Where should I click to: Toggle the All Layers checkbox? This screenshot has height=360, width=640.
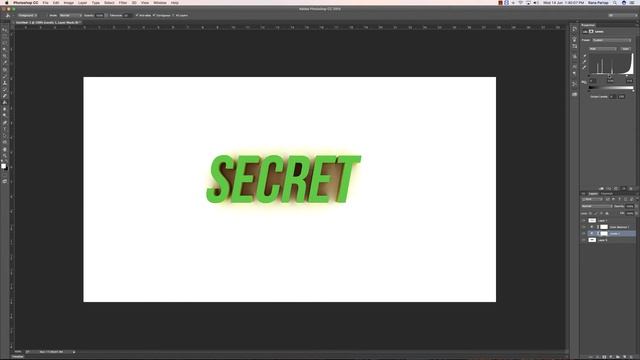point(173,15)
